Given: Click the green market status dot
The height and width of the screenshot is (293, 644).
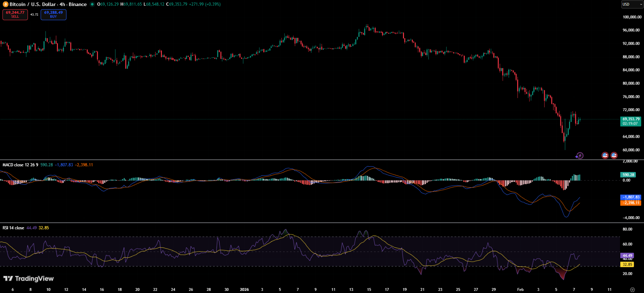Looking at the screenshot, I should click(92, 4).
